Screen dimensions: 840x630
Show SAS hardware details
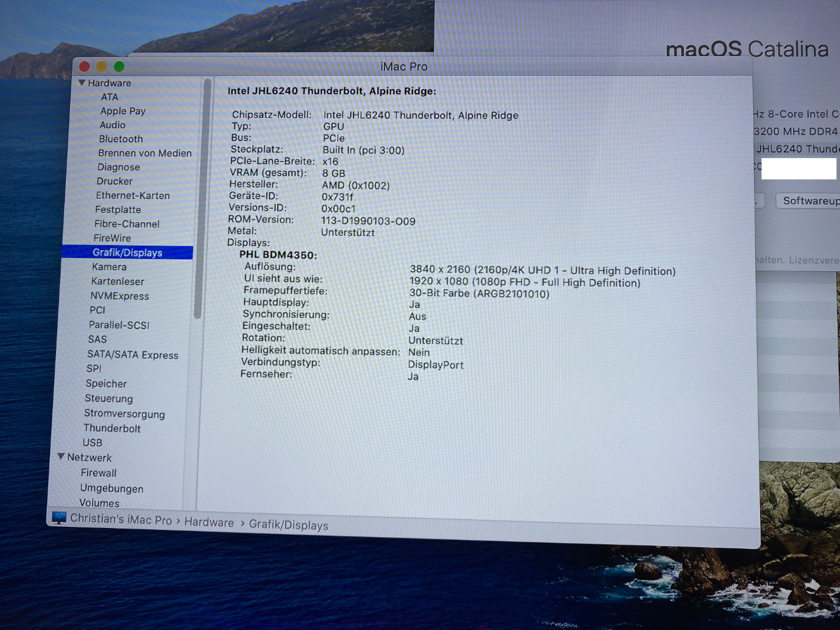[x=97, y=339]
